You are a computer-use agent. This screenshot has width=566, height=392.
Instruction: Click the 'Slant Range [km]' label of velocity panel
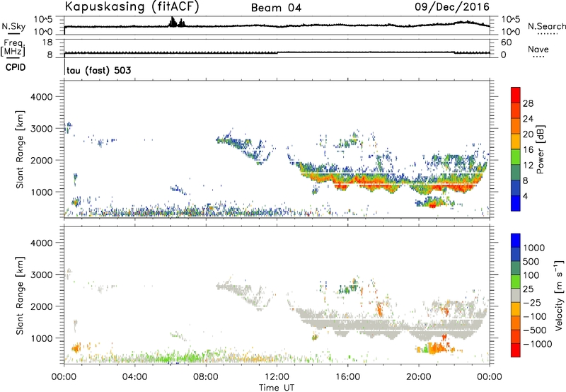pos(20,295)
